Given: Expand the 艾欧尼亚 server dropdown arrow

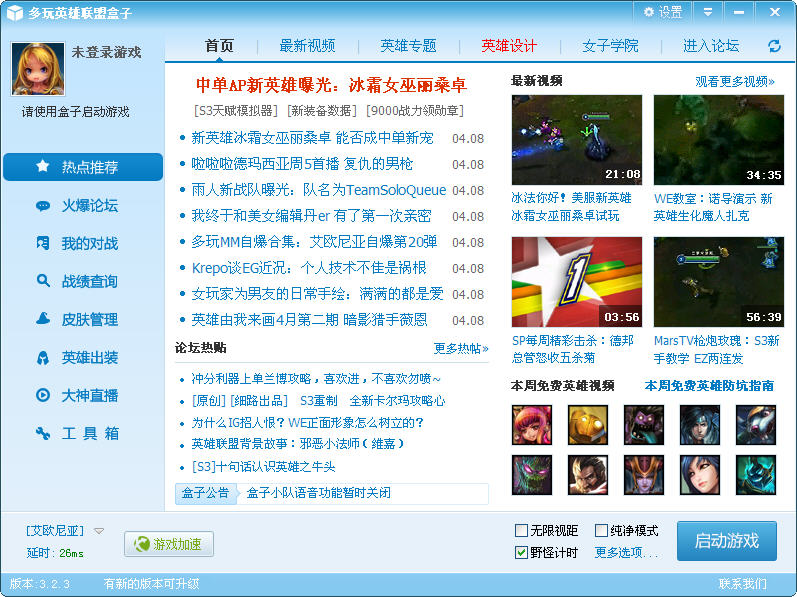Looking at the screenshot, I should pos(99,531).
